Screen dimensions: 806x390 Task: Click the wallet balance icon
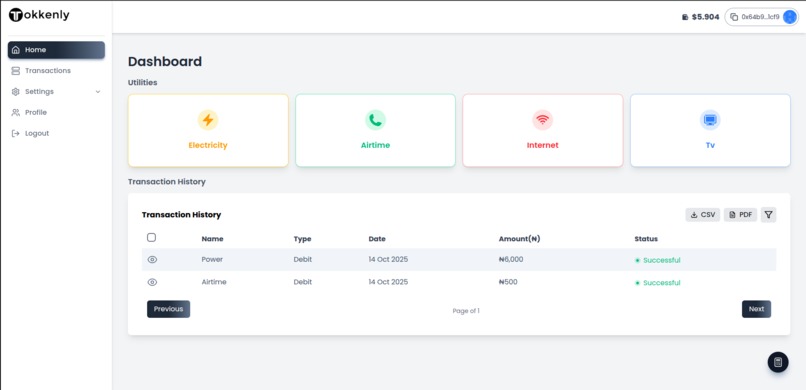(685, 17)
